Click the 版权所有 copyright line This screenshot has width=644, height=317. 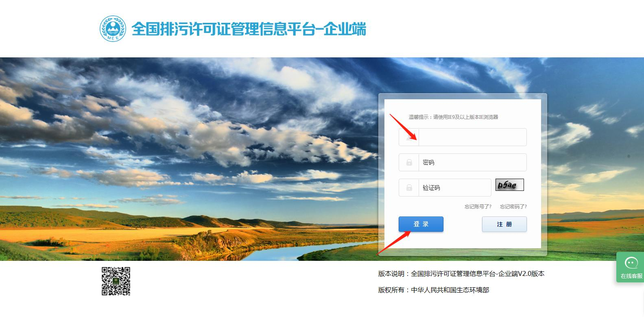click(434, 290)
